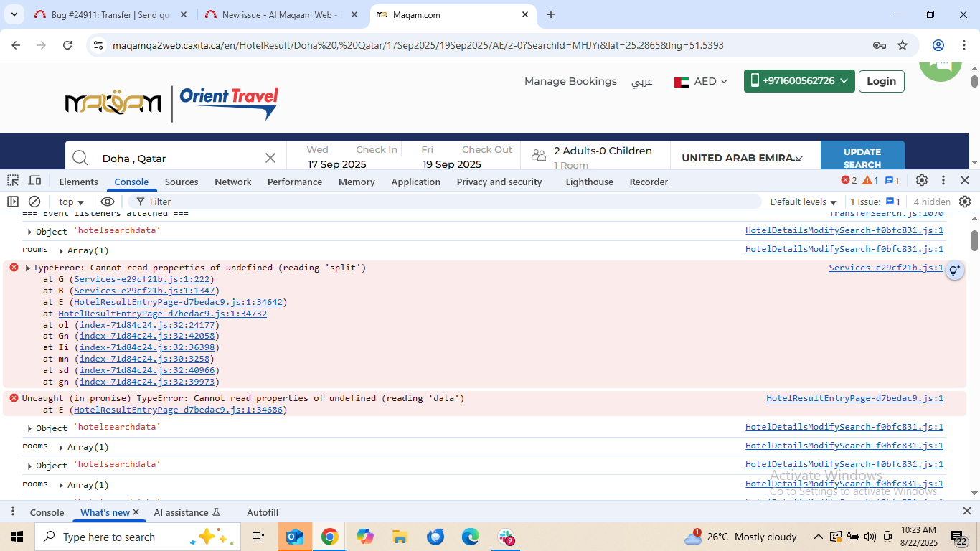Open console settings gear beside hidden count
Screen dimensions: 980x551
tap(965, 202)
